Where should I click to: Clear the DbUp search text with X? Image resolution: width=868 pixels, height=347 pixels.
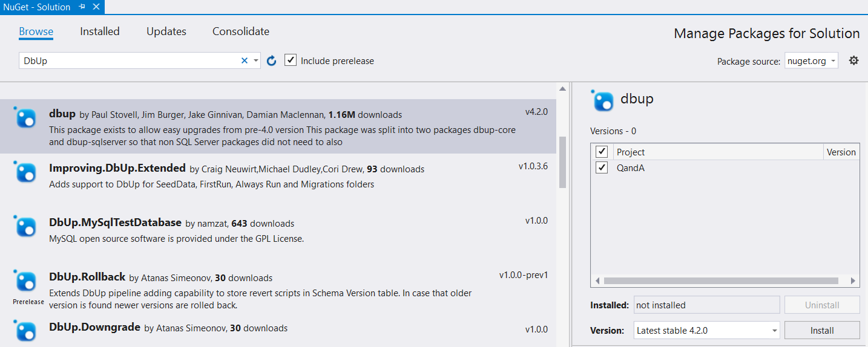point(245,60)
